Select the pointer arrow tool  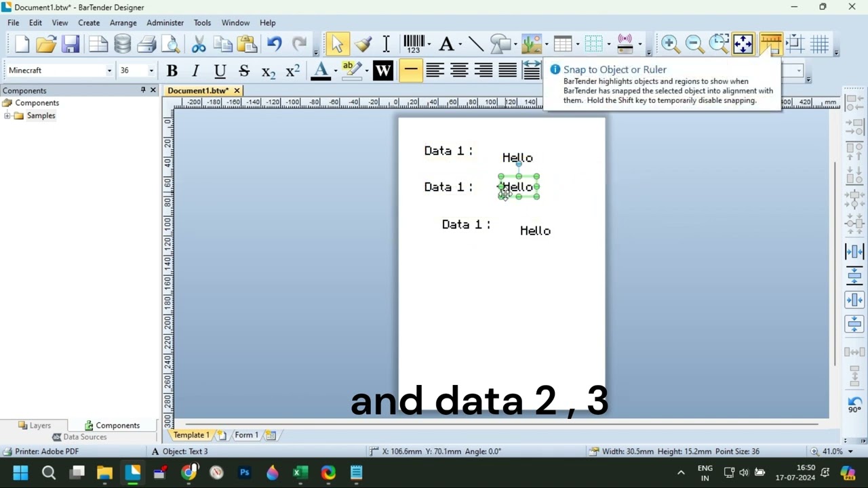337,44
